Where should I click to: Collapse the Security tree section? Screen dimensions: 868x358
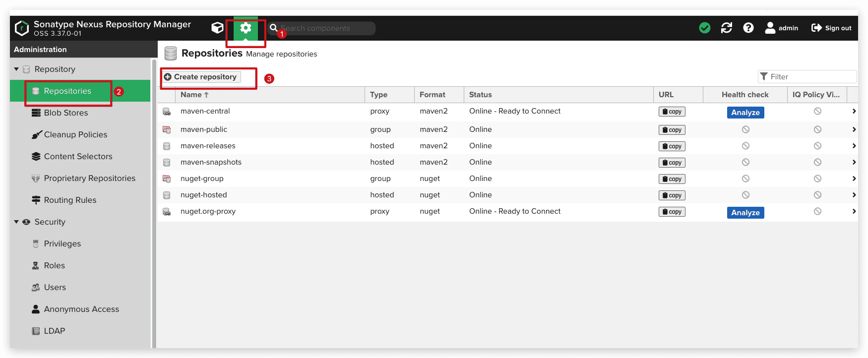[x=16, y=222]
